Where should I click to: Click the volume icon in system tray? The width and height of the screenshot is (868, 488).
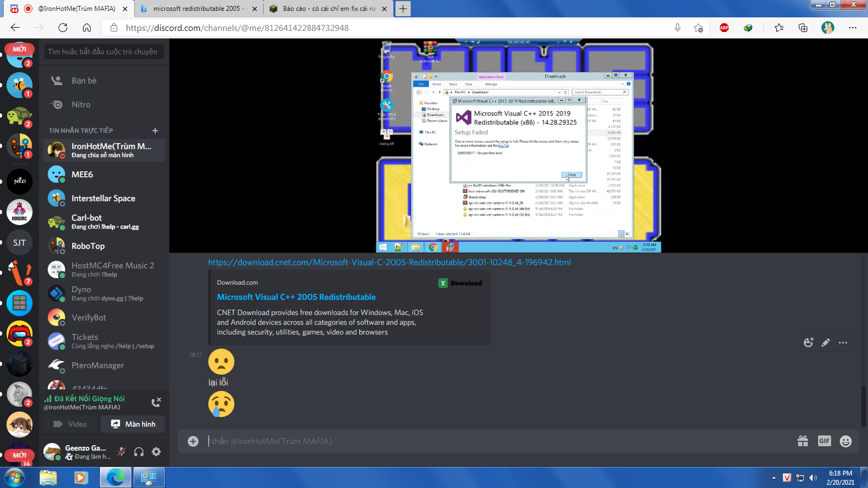pyautogui.click(x=813, y=478)
